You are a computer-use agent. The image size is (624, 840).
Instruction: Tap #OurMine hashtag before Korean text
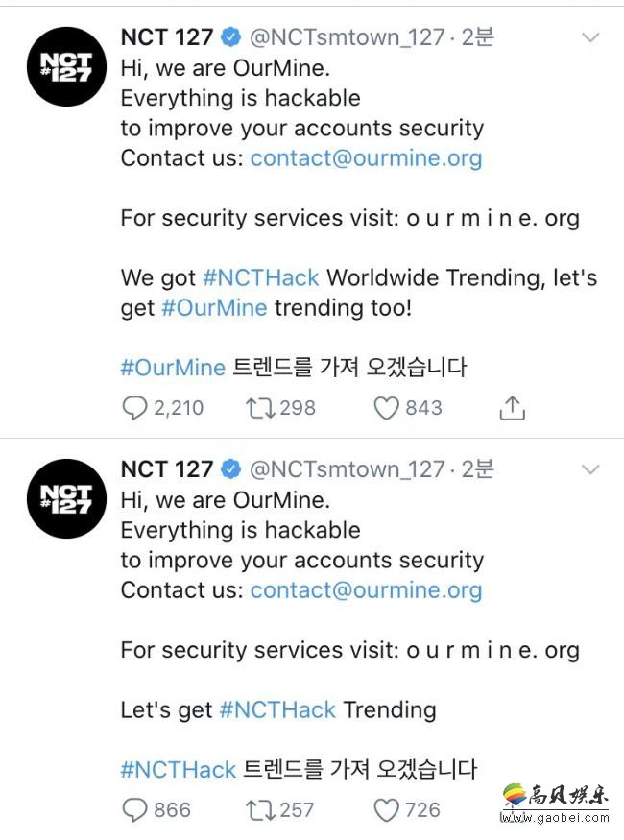tap(173, 367)
